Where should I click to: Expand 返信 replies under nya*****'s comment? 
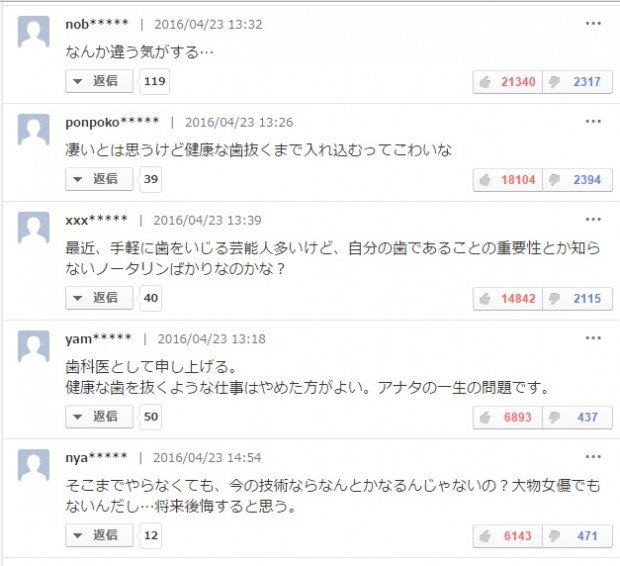click(99, 535)
